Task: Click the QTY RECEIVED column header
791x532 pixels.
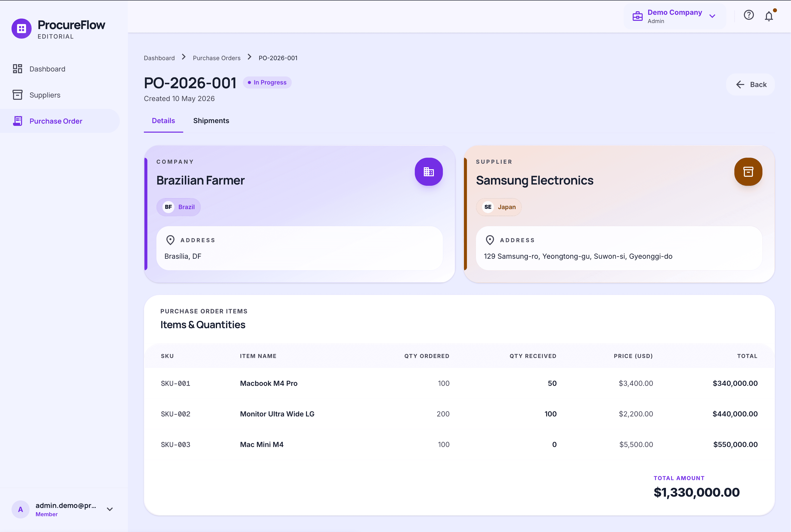Action: (533, 356)
